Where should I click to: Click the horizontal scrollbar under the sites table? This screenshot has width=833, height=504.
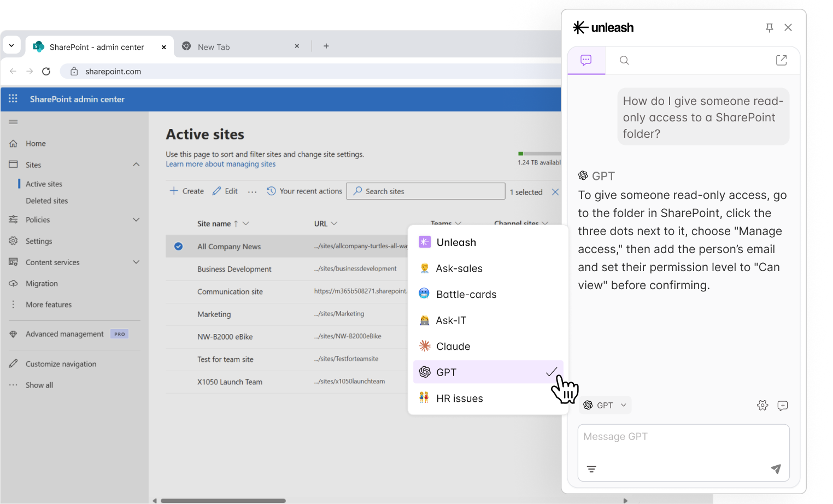click(223, 501)
